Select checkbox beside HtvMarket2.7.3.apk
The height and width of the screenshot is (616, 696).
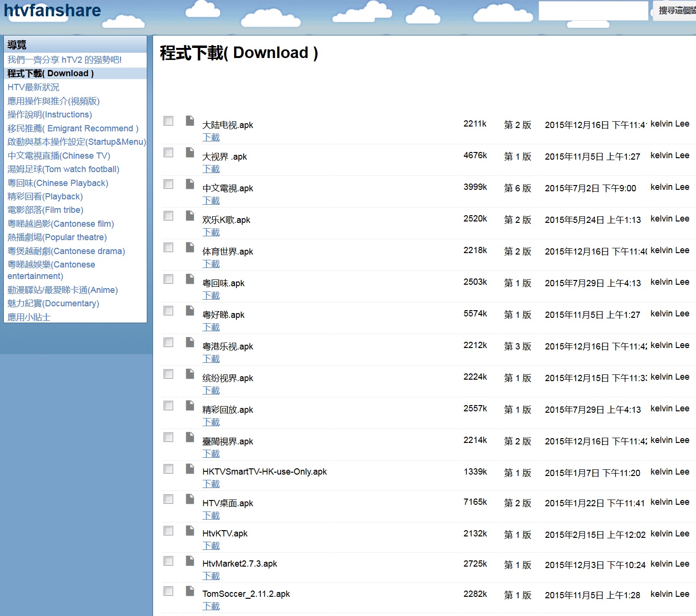click(168, 561)
